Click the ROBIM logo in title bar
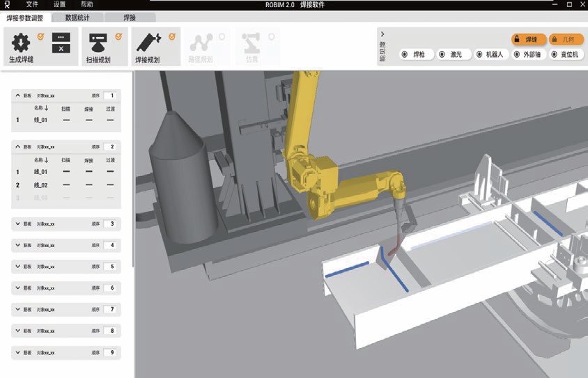This screenshot has width=588, height=378. pos(7,5)
